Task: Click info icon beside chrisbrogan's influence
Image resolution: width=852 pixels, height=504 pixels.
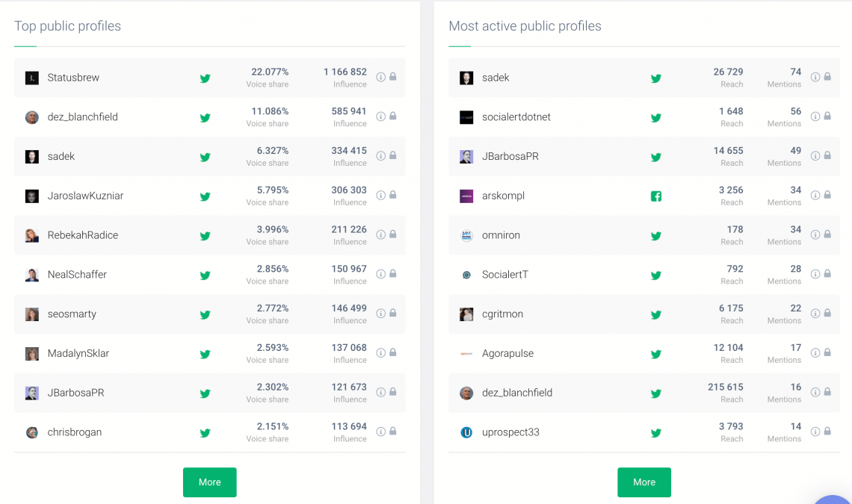Action: [381, 432]
